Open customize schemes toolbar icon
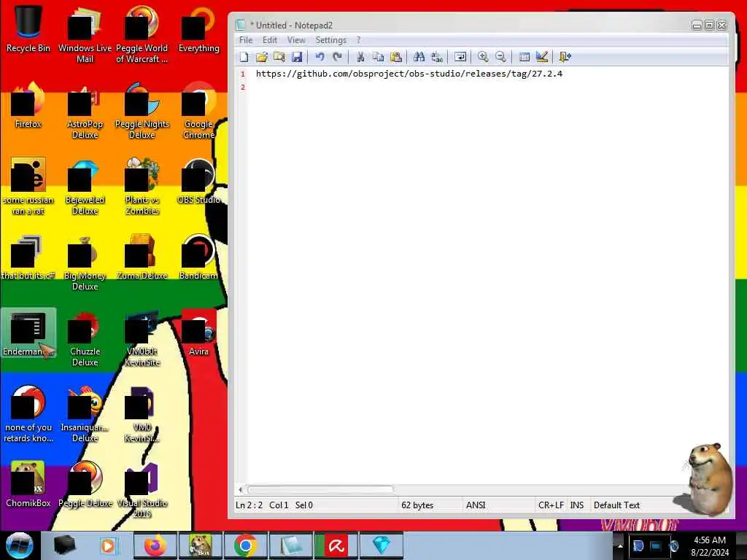Screen dimensions: 747x560 point(542,57)
